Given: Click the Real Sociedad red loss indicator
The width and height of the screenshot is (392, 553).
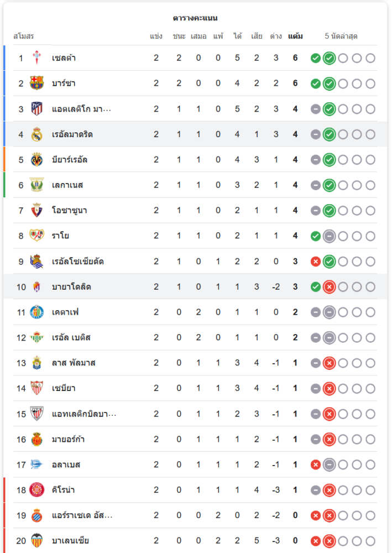Looking at the screenshot, I should [x=316, y=262].
